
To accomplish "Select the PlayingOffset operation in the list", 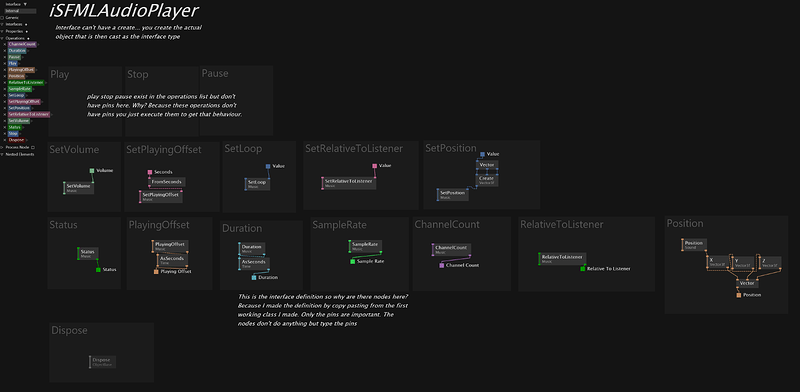I will (x=21, y=70).
